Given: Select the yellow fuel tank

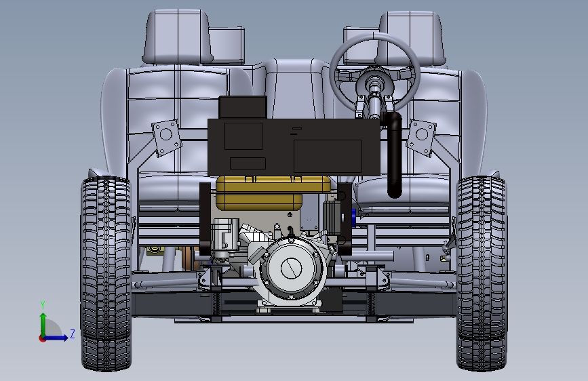Looking at the screenshot, I should pos(273,193).
